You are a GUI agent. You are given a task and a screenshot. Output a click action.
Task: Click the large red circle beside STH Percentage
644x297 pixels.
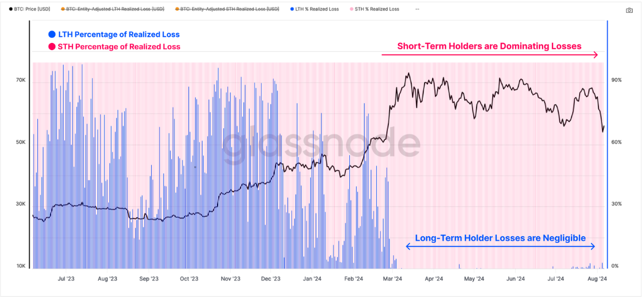coord(52,47)
